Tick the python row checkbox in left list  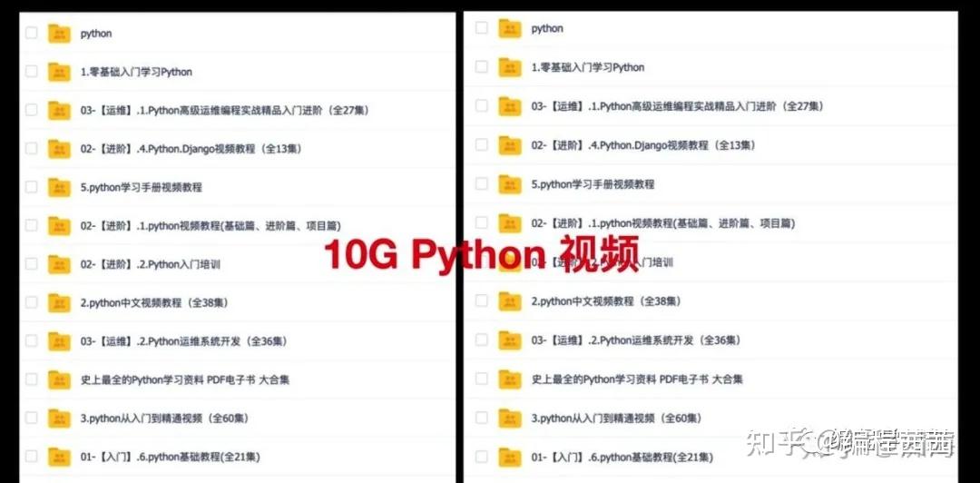(31, 33)
